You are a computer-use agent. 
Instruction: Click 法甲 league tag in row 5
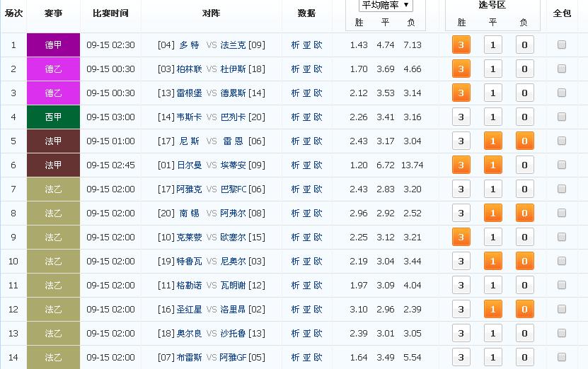[53, 141]
